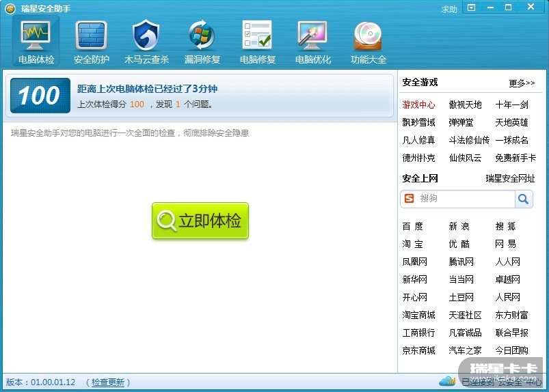
Task: Open 一球成名 game link
Action: (511, 140)
